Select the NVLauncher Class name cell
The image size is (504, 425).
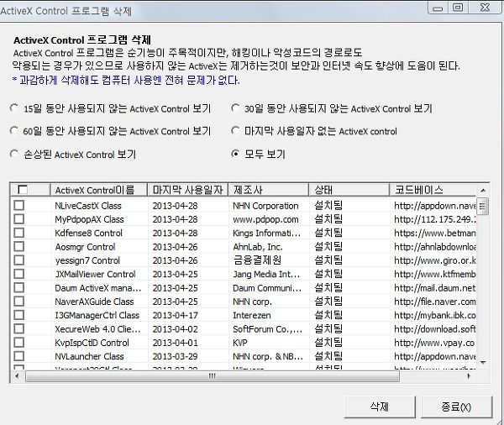coord(89,356)
